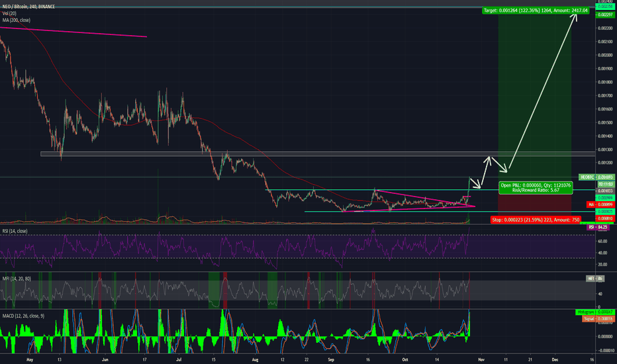Viewport: 617px width, 364px height.
Task: Click the Jul label on time axis
Action: coord(179,359)
